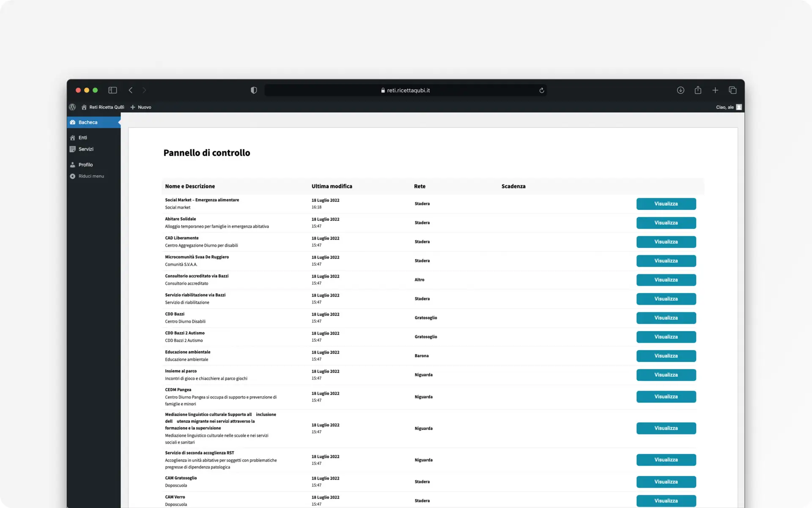
Task: Toggle the Safari sidebar icon
Action: coord(112,90)
